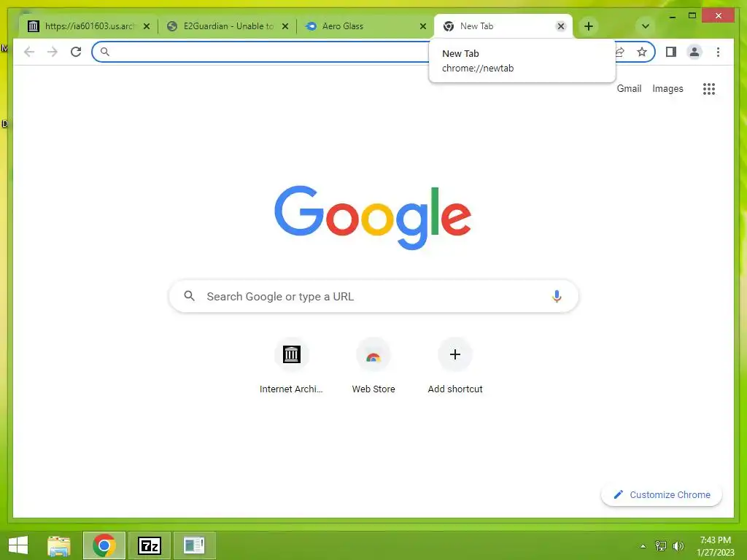
Task: Open the Windows Start button
Action: tap(18, 545)
